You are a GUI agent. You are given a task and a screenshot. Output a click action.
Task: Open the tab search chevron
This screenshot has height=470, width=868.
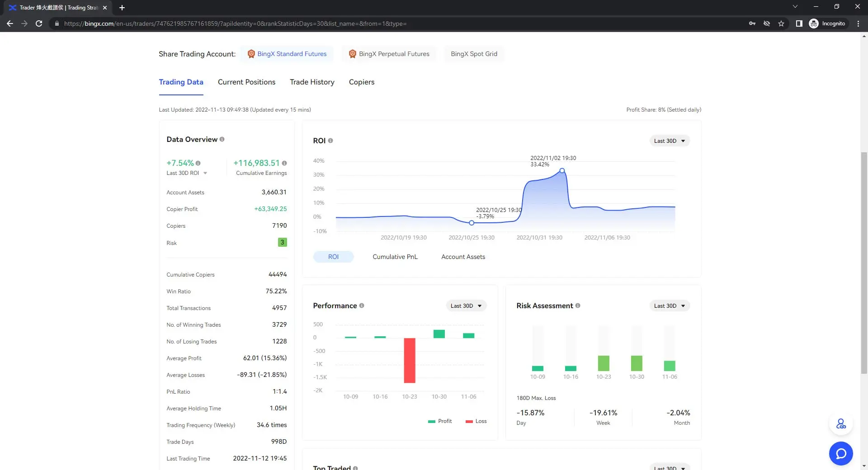click(x=795, y=6)
